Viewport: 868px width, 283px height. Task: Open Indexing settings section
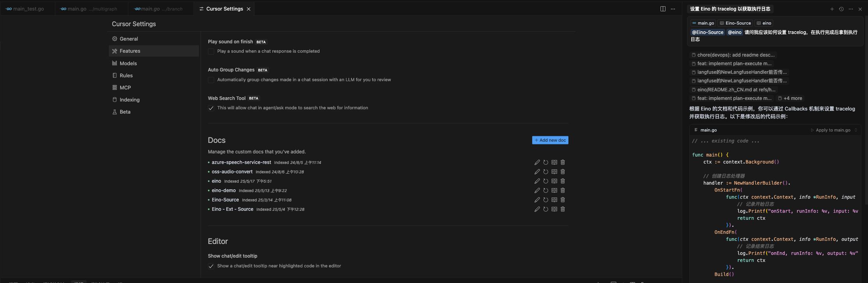pyautogui.click(x=154, y=100)
